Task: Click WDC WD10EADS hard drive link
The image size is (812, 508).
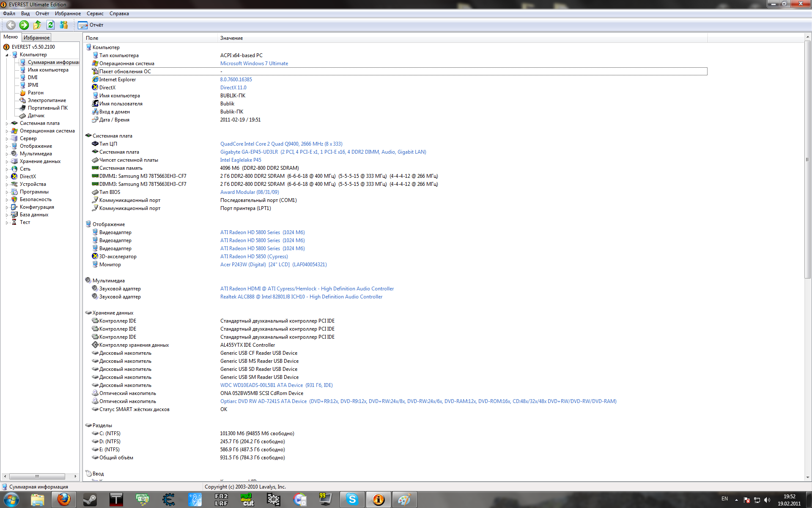Action: pyautogui.click(x=276, y=385)
